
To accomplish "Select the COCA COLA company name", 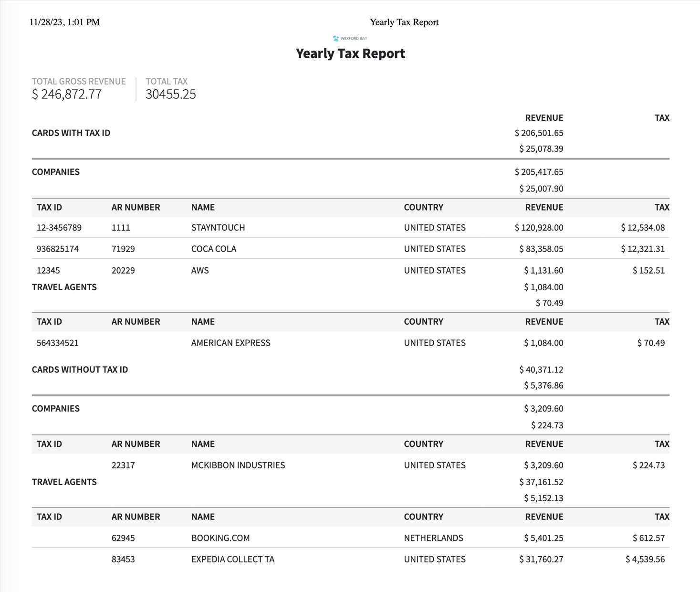I will pos(214,249).
